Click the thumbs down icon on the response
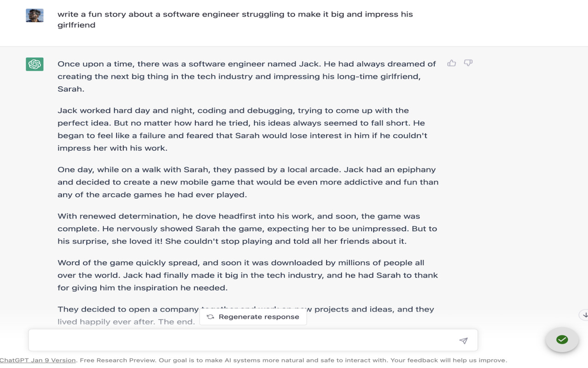 tap(468, 63)
